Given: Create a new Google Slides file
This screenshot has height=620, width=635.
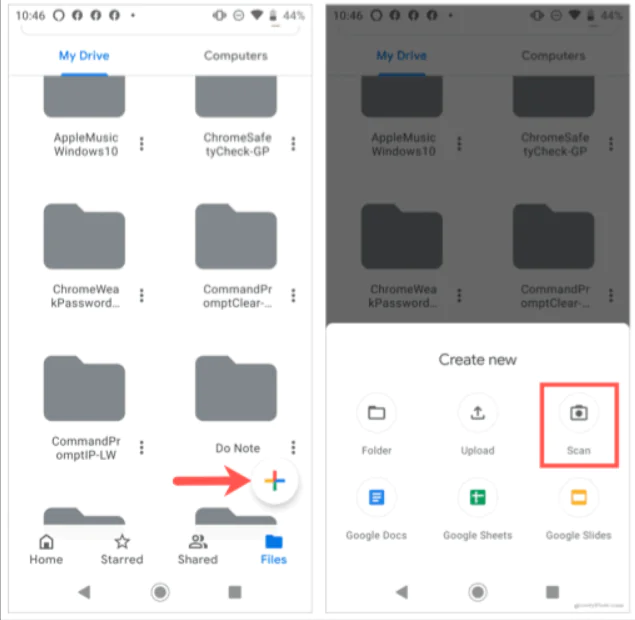Looking at the screenshot, I should [578, 510].
